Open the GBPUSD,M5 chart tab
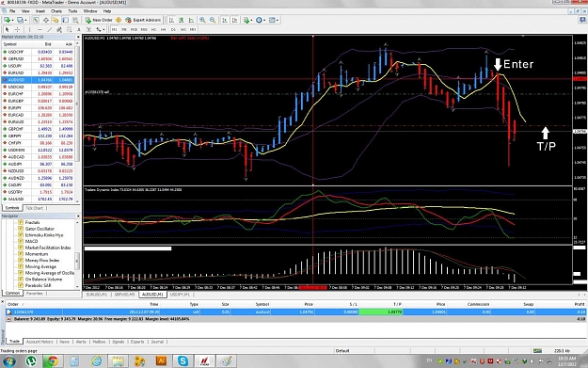Screen dimensions: 588x368 124,295
